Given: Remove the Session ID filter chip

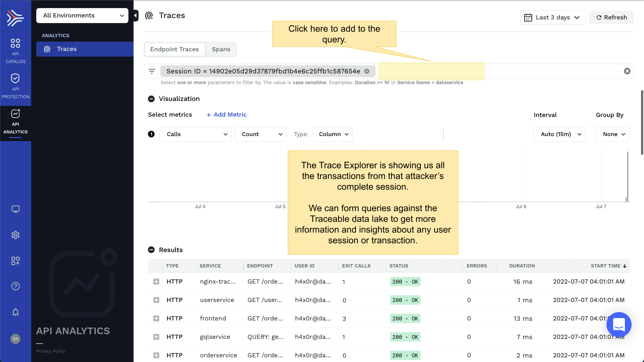Looking at the screenshot, I should 367,71.
